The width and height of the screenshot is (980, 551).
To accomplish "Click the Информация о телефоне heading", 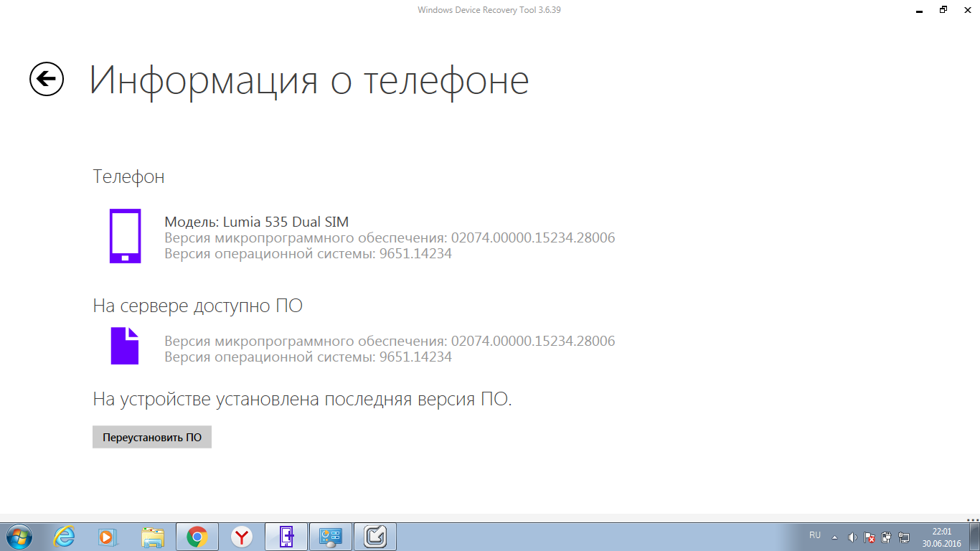I will pyautogui.click(x=309, y=80).
